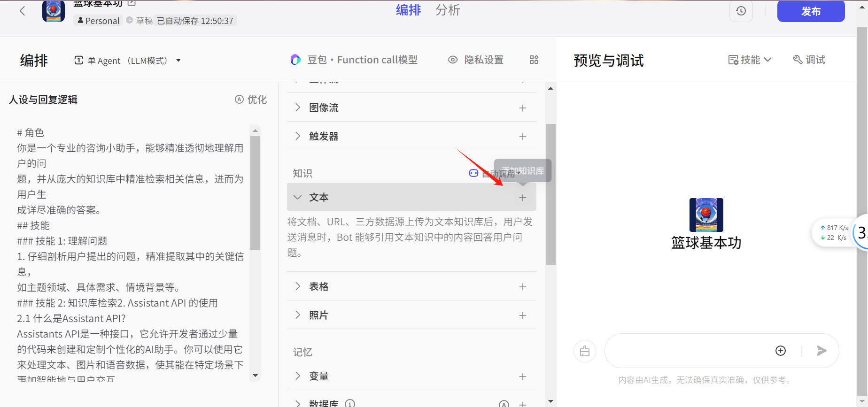Click the 发布 publish button
Image resolution: width=868 pixels, height=407 pixels.
point(811,11)
